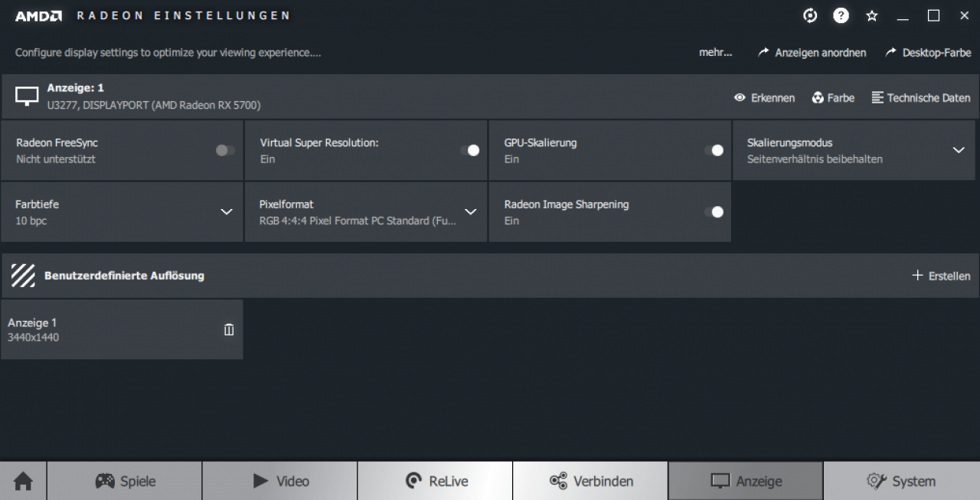Click the color wheel icon by Farbe
The width and height of the screenshot is (980, 500).
pyautogui.click(x=818, y=98)
